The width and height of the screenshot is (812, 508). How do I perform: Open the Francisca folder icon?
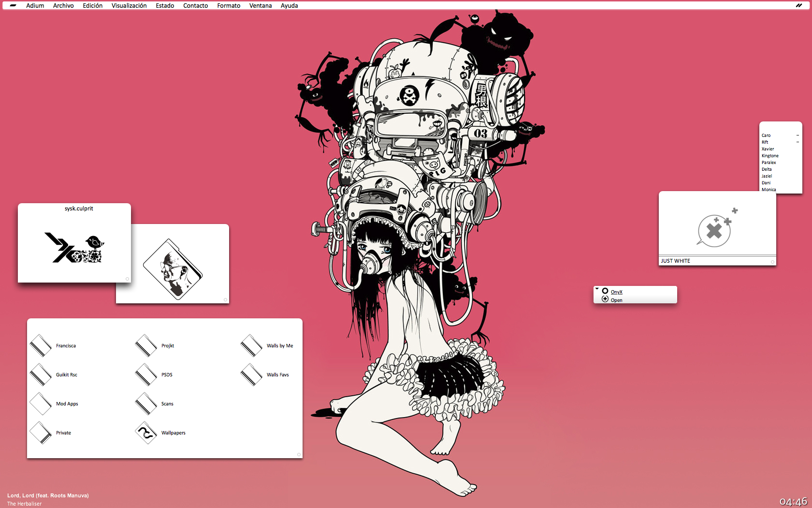(41, 345)
